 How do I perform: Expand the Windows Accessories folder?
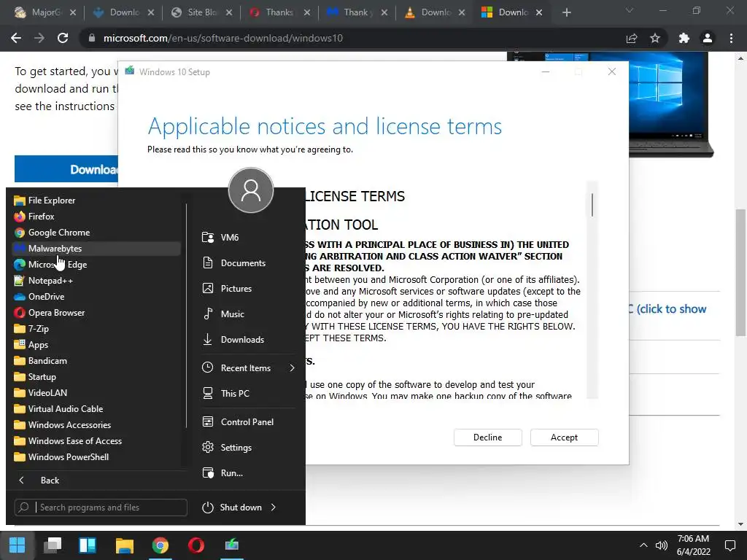[96, 425]
